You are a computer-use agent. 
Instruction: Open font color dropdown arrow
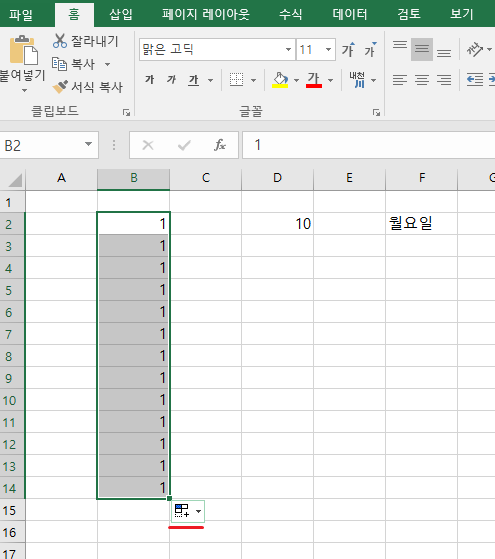click(x=331, y=80)
